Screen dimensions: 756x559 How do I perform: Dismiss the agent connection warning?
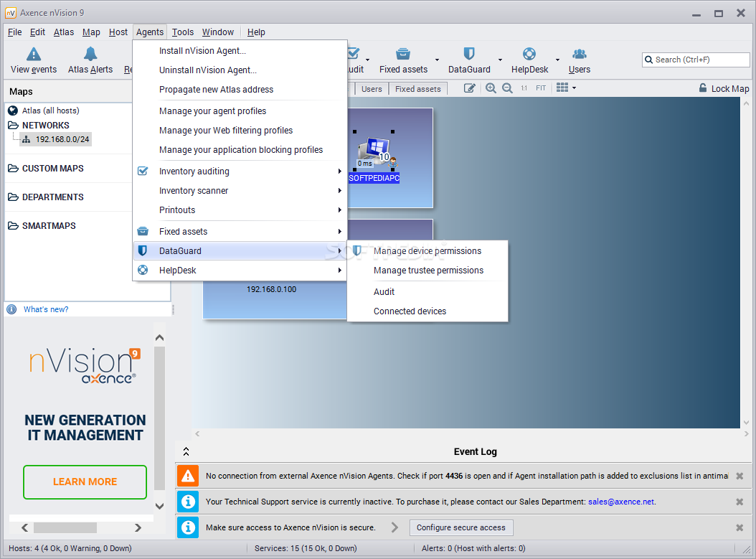point(739,476)
